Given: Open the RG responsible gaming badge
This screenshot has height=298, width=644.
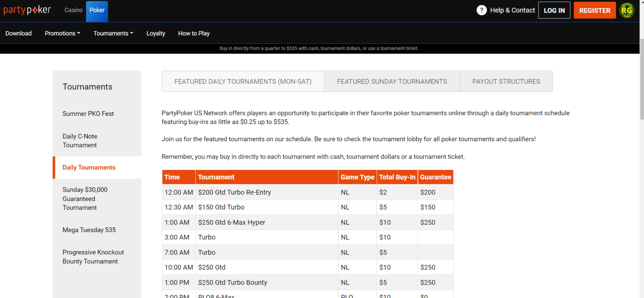Looking at the screenshot, I should [627, 10].
